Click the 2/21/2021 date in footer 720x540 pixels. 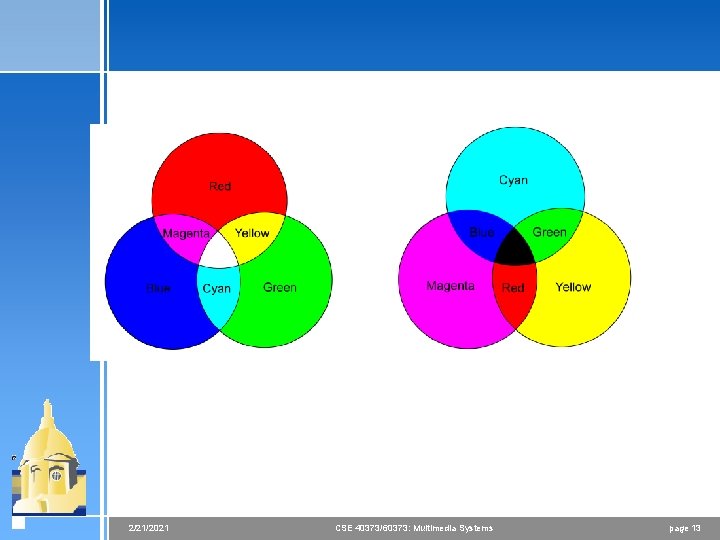pos(149,528)
